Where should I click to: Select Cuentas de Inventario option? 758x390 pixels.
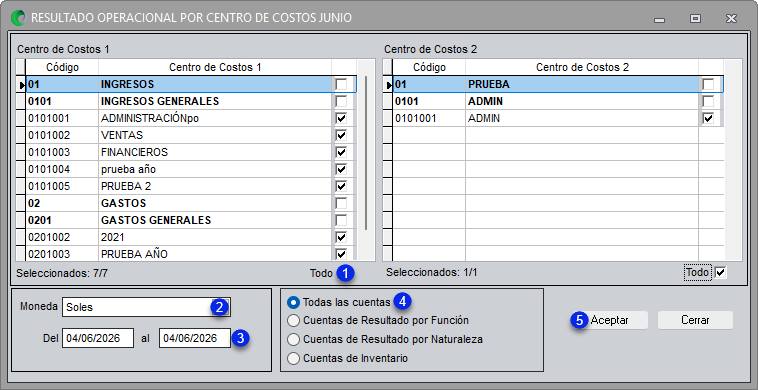pyautogui.click(x=293, y=359)
